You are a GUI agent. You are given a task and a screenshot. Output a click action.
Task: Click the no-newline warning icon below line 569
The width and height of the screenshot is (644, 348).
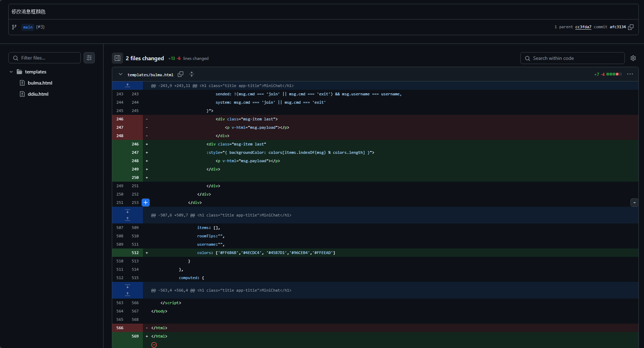click(154, 345)
